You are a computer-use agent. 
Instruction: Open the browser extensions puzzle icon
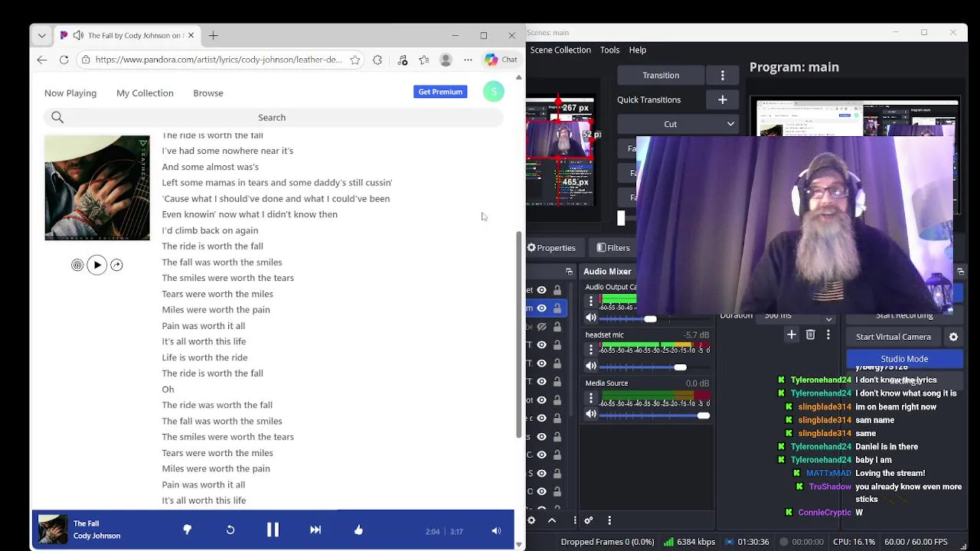pyautogui.click(x=377, y=60)
